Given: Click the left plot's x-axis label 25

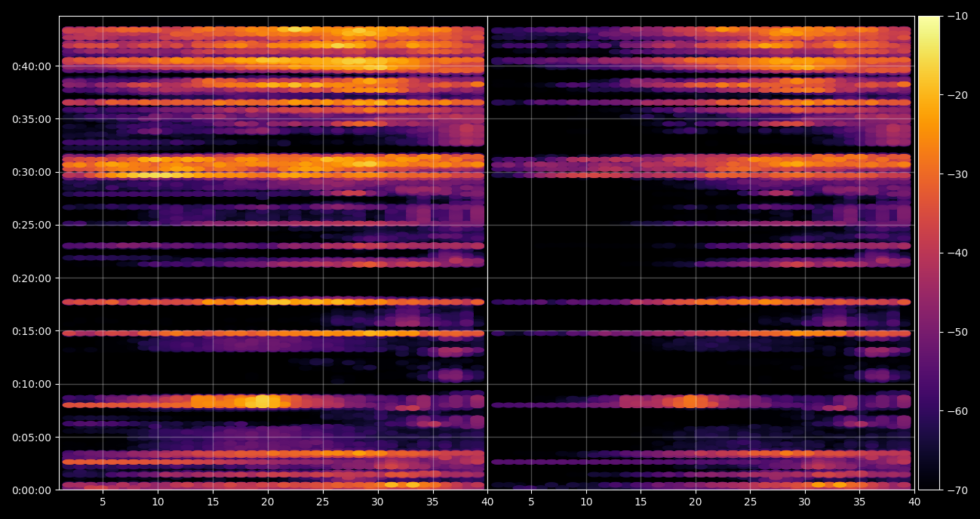Looking at the screenshot, I should (x=322, y=502).
